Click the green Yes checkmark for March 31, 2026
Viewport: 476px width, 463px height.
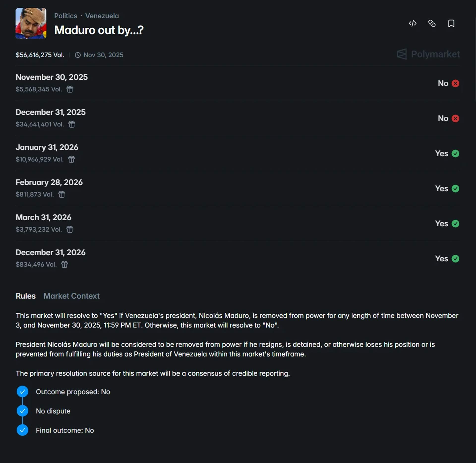pyautogui.click(x=455, y=224)
